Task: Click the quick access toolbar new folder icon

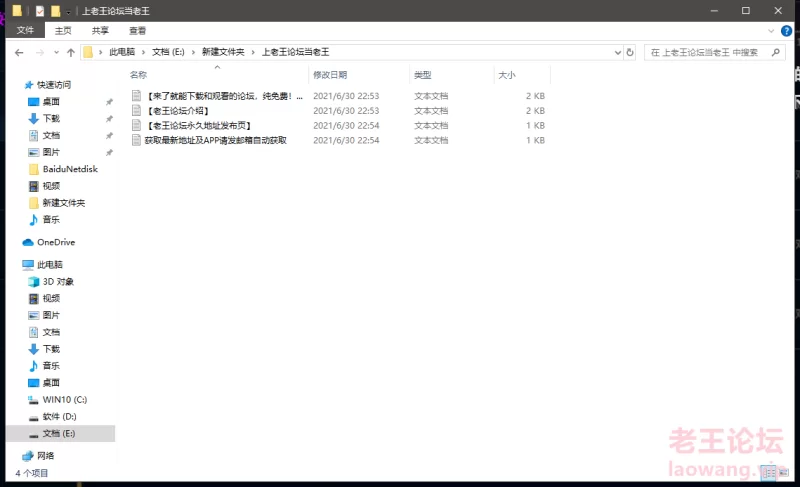Action: click(55, 11)
